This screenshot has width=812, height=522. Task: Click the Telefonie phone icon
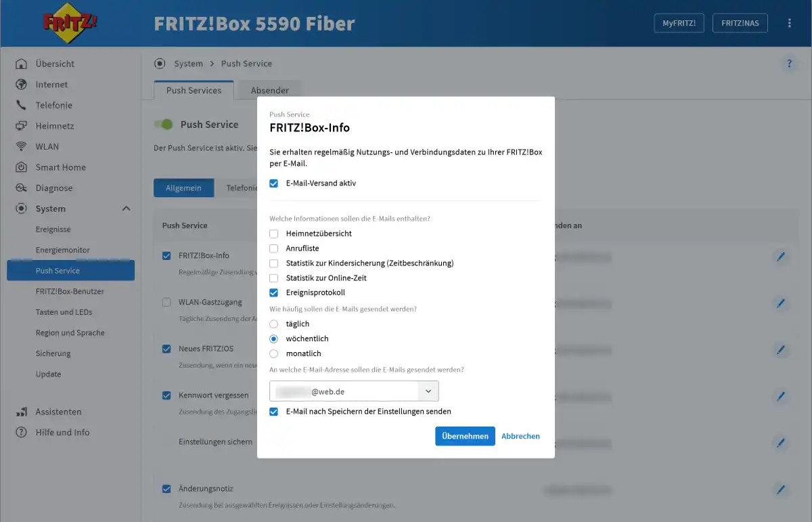21,106
